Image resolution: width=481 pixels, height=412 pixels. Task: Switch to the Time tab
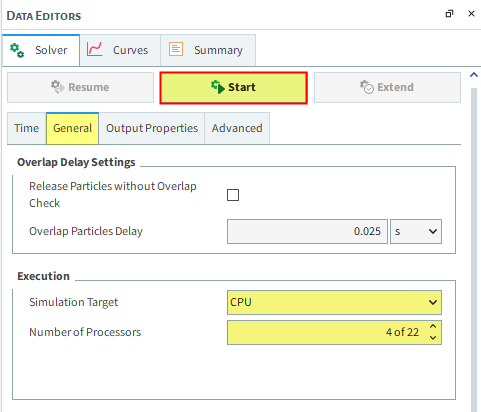tap(27, 128)
